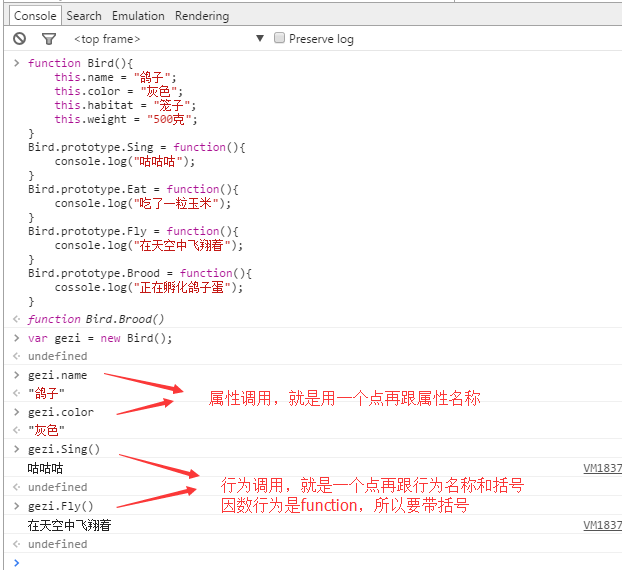Click the last 'undefined' result line
This screenshot has width=622, height=570.
pos(58,544)
